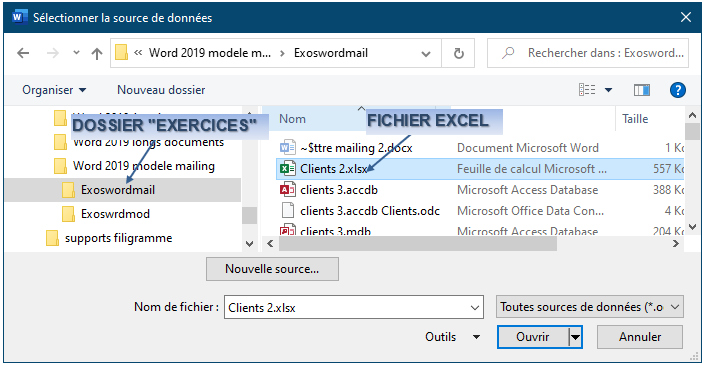Open the Outils menu
The height and width of the screenshot is (365, 704).
(x=453, y=337)
